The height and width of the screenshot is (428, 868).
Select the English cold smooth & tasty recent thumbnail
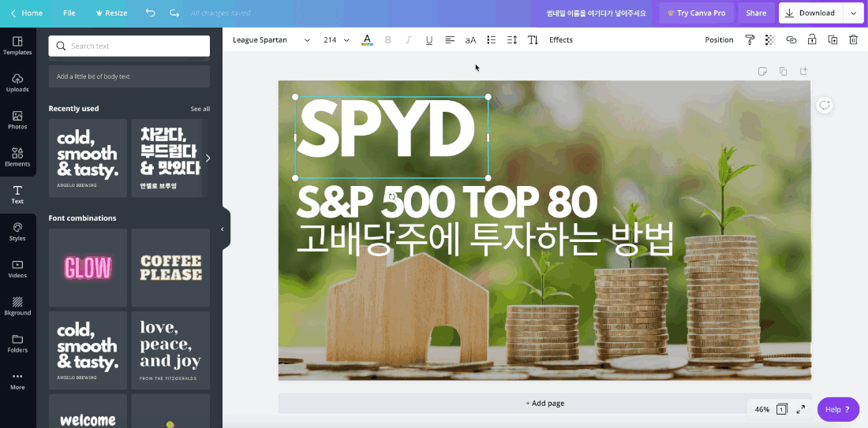(88, 158)
